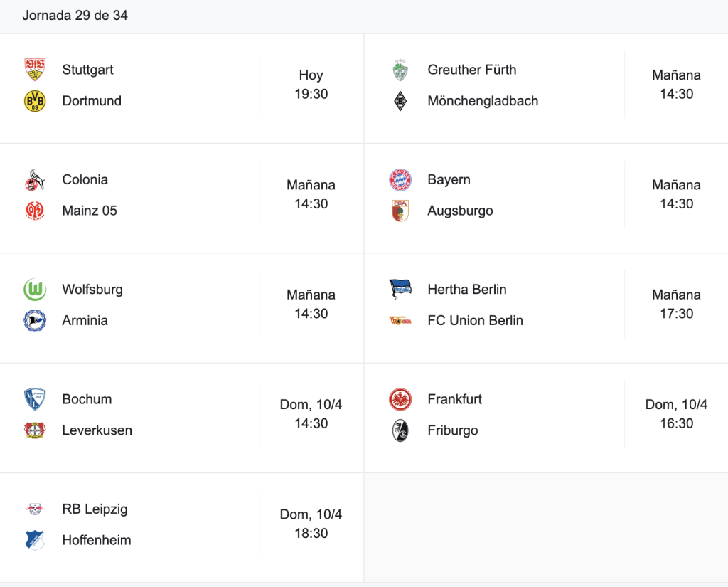728x587 pixels.
Task: Open FC Union Berlin team link
Action: click(476, 321)
